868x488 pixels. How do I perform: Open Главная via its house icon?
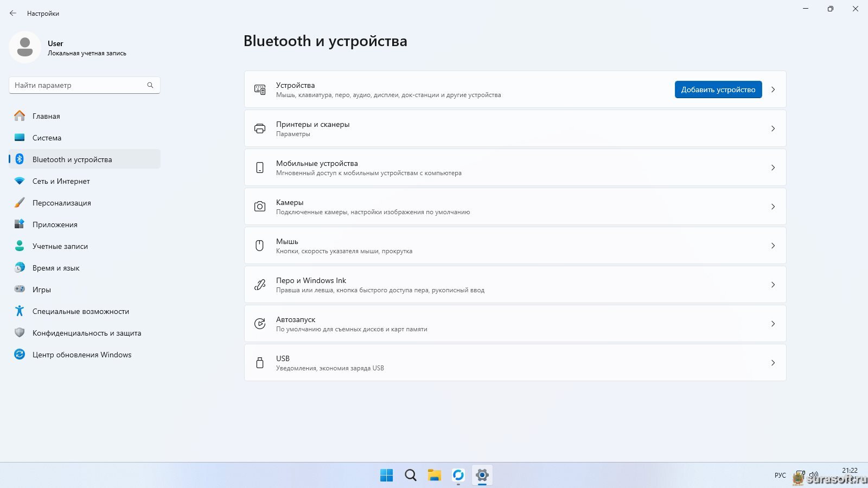[x=20, y=116]
